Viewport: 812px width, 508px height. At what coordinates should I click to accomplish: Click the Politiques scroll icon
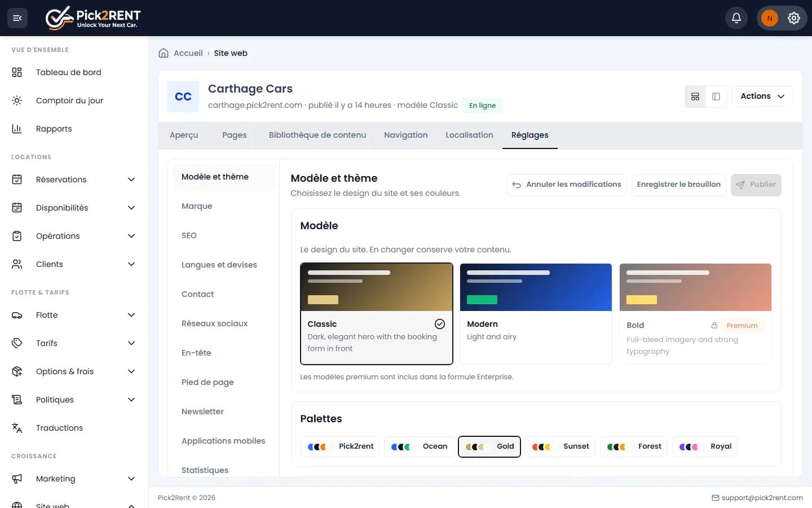[17, 400]
